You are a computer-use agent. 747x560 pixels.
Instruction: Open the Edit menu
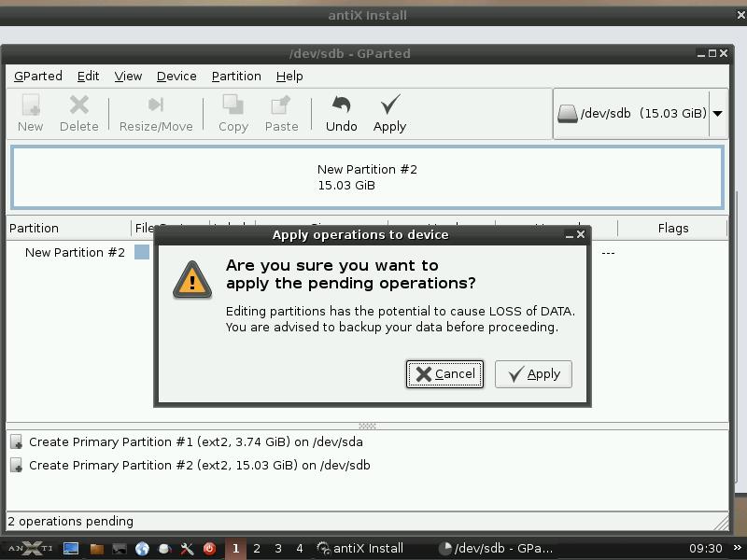[88, 77]
